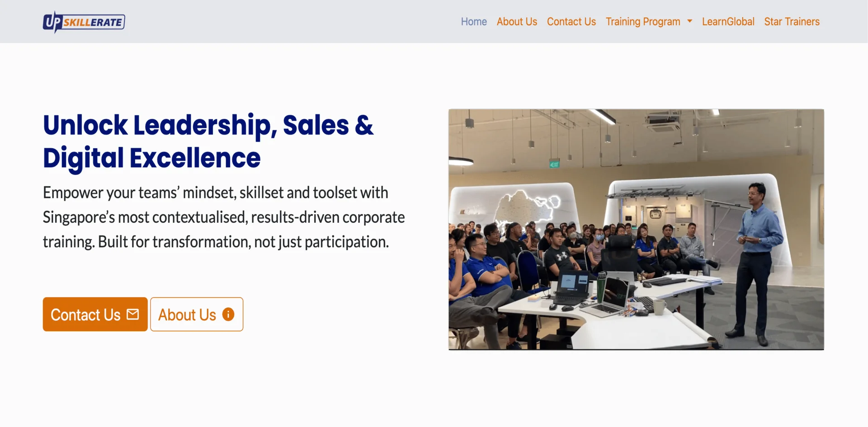The height and width of the screenshot is (427, 868).
Task: Click the info circle icon beside About Us
Action: (228, 314)
